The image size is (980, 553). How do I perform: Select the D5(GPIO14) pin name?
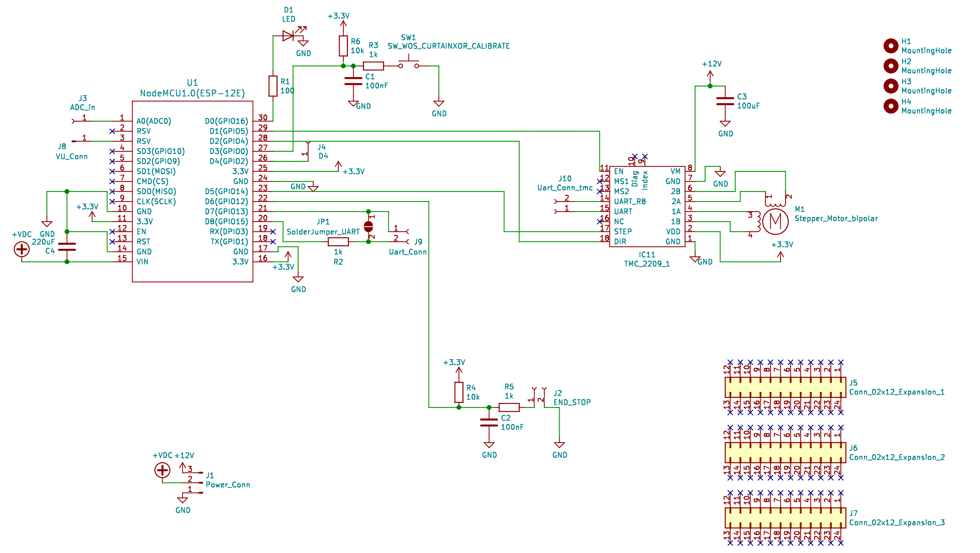[226, 191]
